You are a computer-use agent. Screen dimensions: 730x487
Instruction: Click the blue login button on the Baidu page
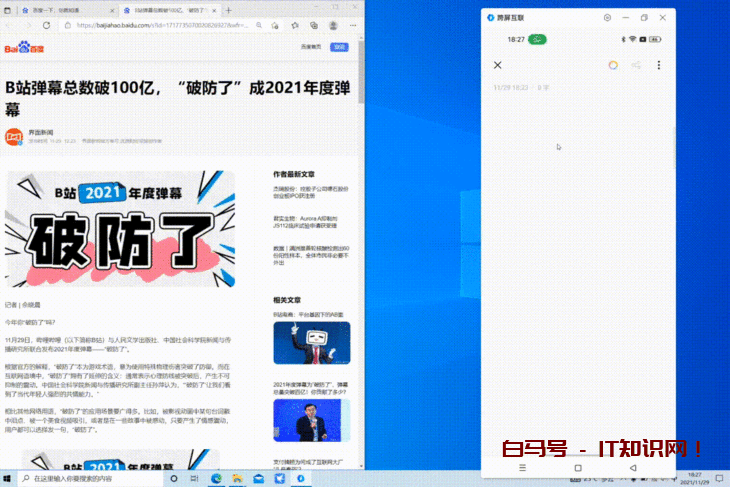coord(340,47)
